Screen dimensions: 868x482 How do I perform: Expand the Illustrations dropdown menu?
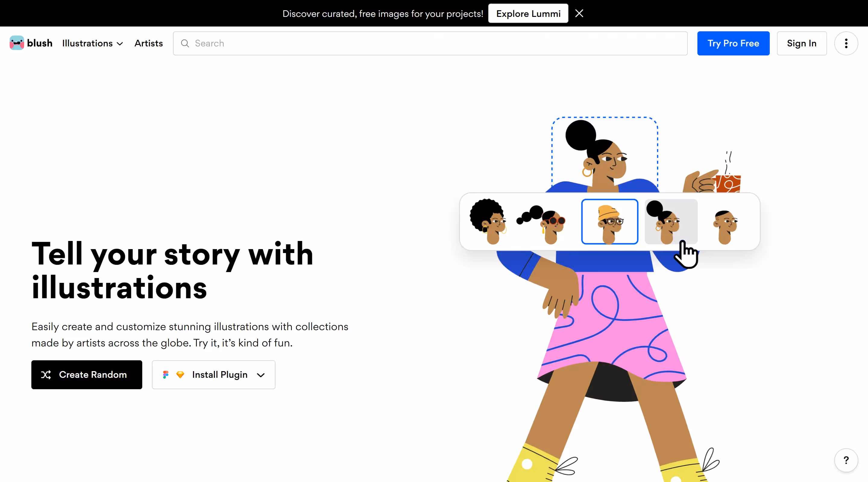92,43
